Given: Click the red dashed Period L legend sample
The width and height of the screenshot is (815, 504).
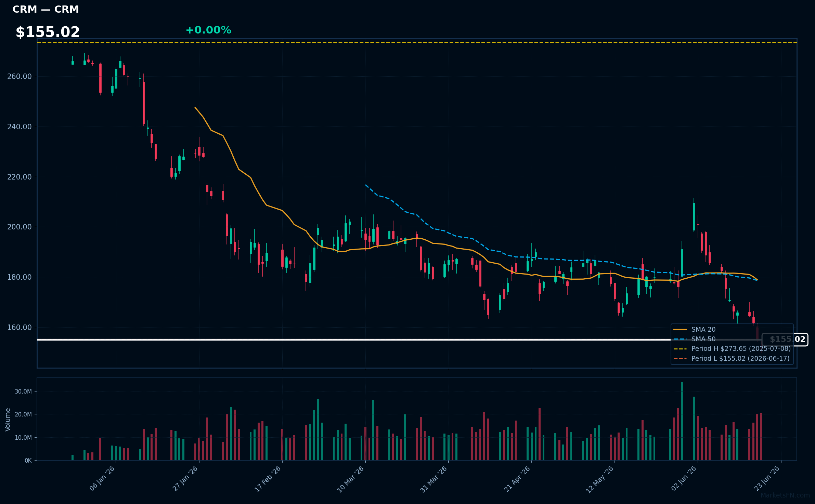Looking at the screenshot, I should point(680,359).
